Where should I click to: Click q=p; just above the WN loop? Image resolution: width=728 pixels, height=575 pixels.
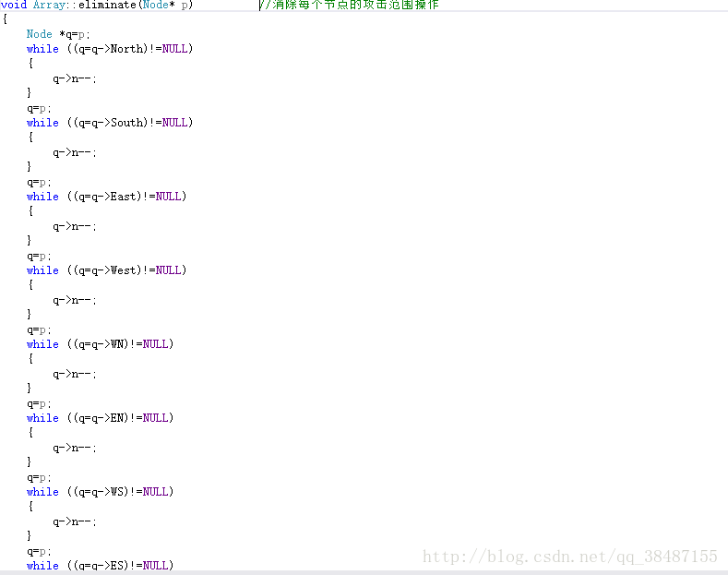coord(39,330)
